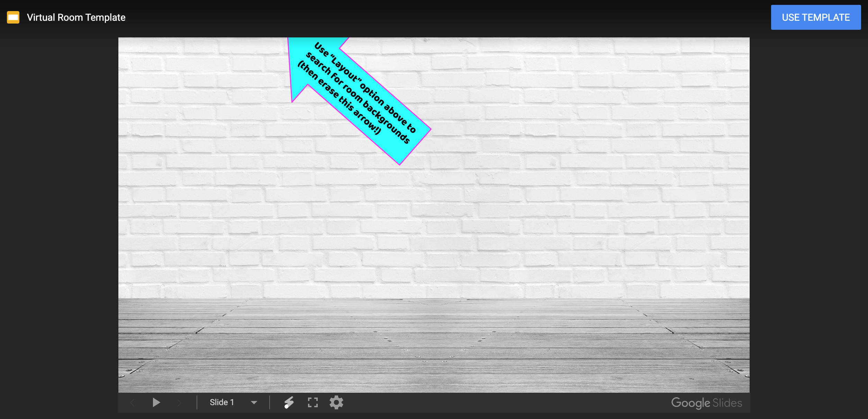Open the settings gear options

[336, 402]
